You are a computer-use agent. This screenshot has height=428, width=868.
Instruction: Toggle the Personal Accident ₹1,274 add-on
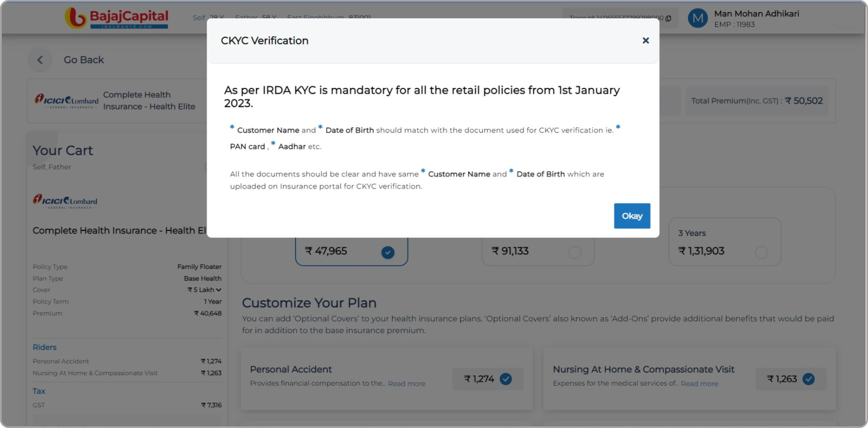[x=505, y=379]
